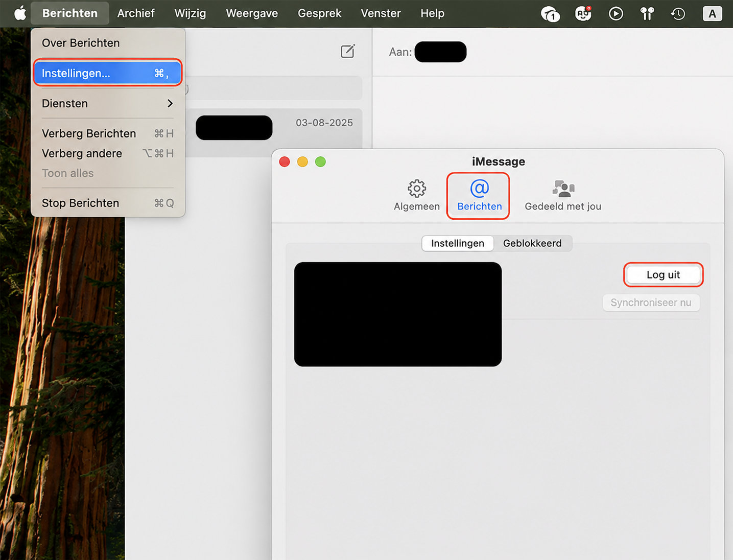The height and width of the screenshot is (560, 733).
Task: Switch to the Instellingen segment
Action: point(458,243)
